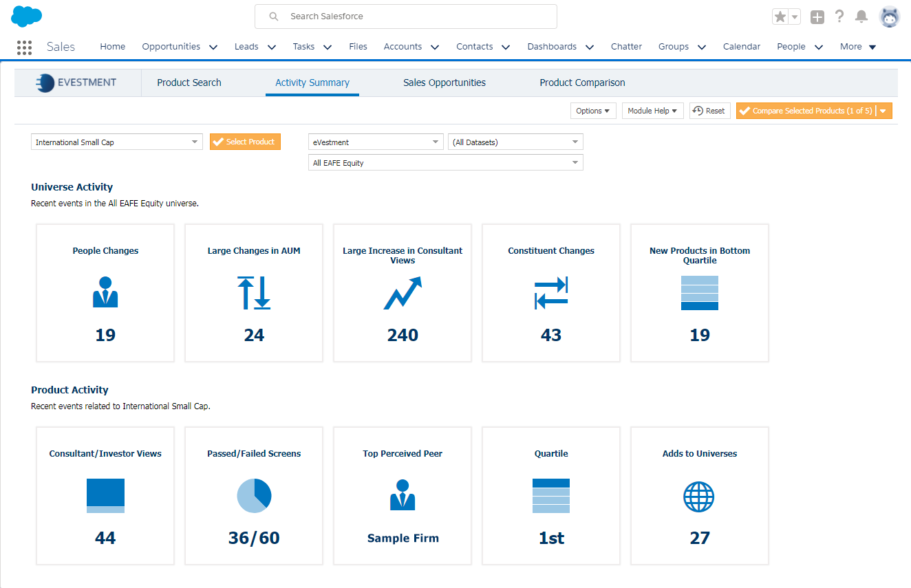Expand the Options dropdown
The image size is (911, 588).
point(592,110)
